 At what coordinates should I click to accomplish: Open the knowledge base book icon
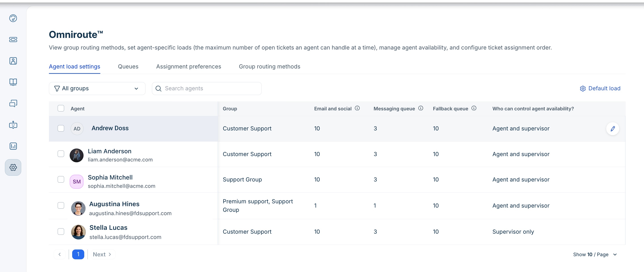(x=13, y=82)
